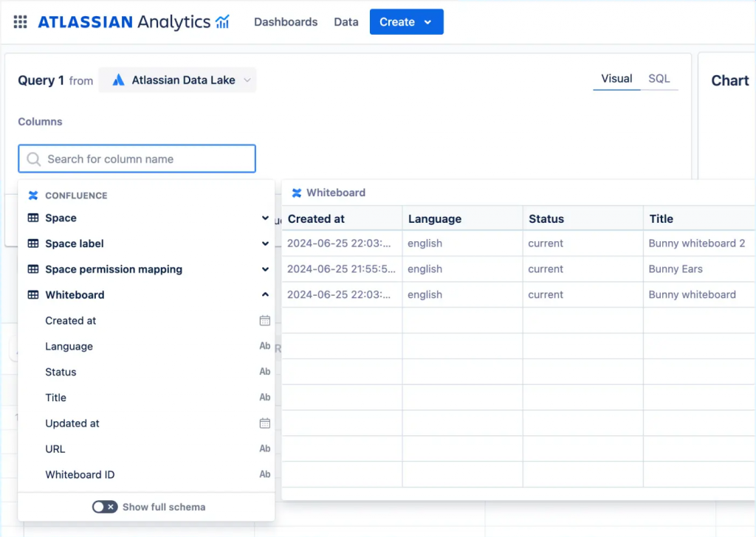Image resolution: width=756 pixels, height=537 pixels.
Task: Click the Columns section label
Action: tap(40, 122)
